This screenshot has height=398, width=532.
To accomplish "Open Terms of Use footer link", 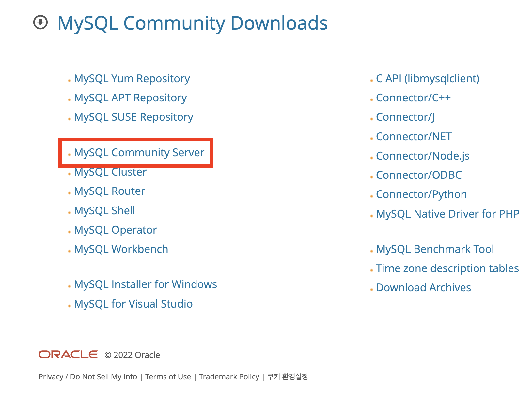I will [x=168, y=377].
